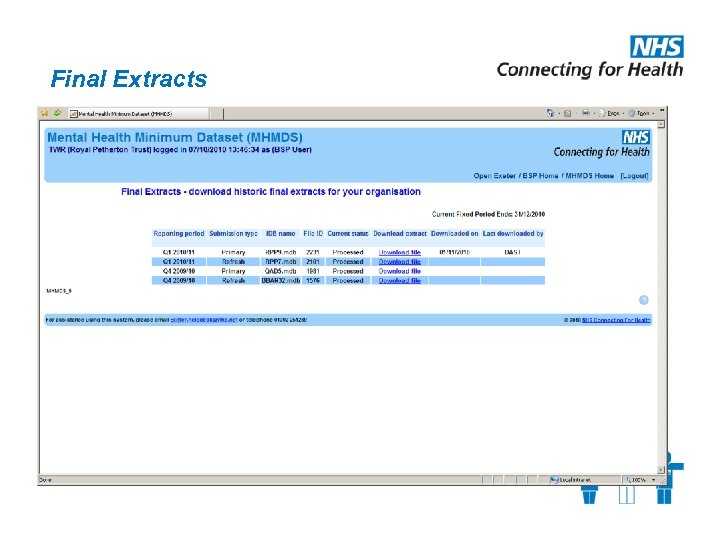Click the Submission type column header
This screenshot has width=720, height=540.
coord(233,234)
